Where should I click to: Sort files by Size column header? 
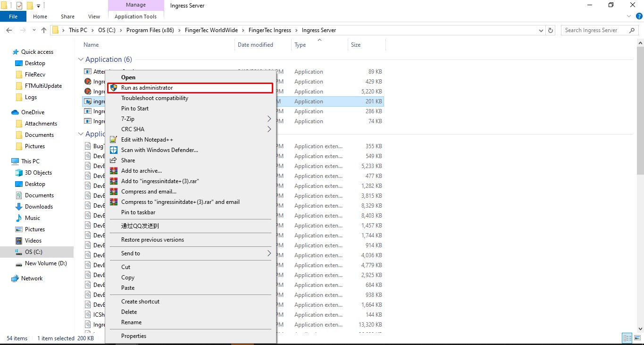click(x=356, y=45)
